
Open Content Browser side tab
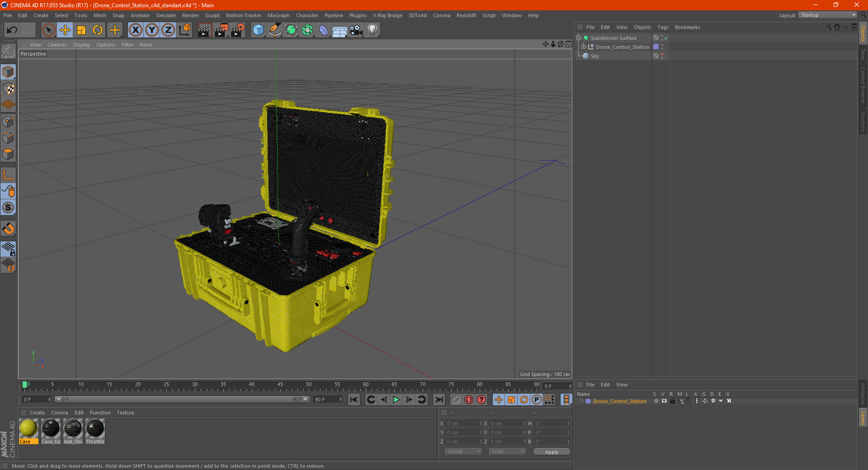[863, 85]
